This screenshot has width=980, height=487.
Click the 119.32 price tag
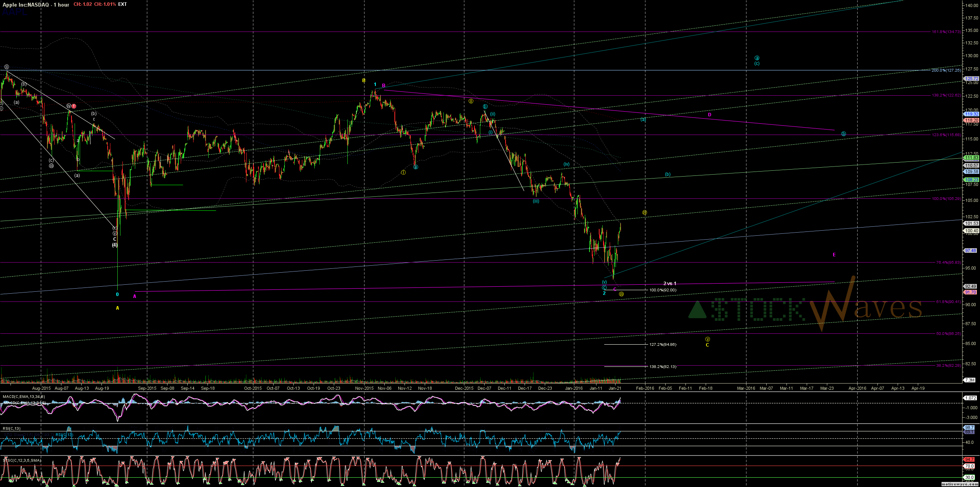click(971, 114)
